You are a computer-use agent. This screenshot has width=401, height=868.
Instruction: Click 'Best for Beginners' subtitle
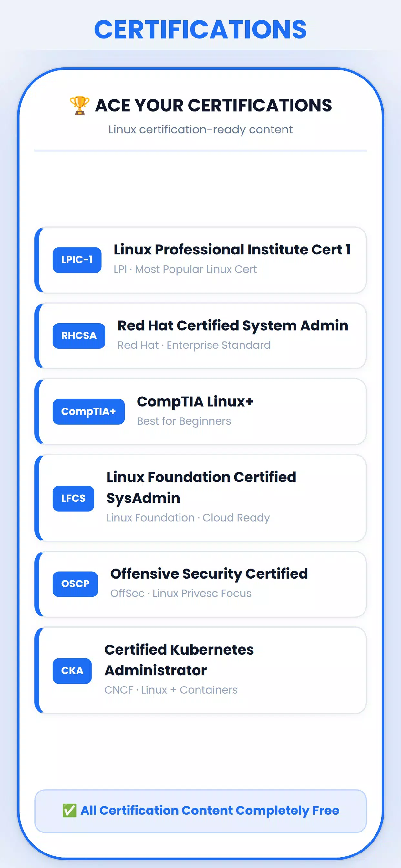click(184, 421)
